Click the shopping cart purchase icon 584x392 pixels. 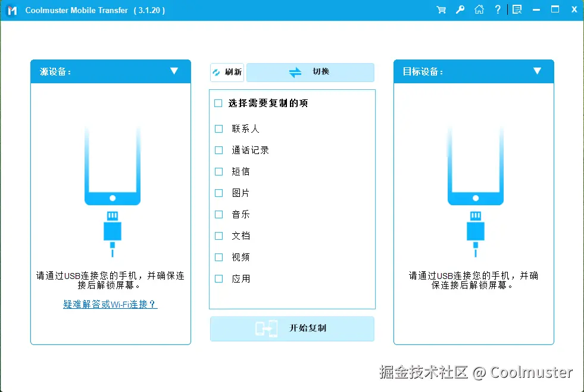[441, 10]
